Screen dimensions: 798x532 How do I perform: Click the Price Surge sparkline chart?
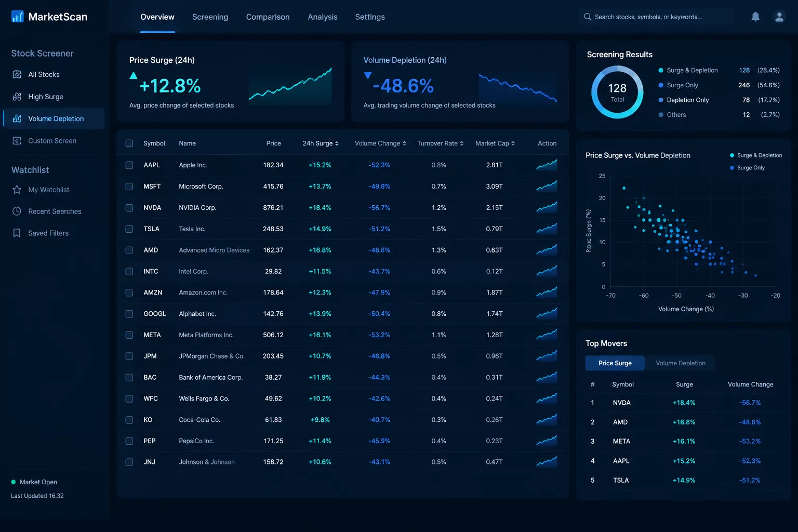290,85
